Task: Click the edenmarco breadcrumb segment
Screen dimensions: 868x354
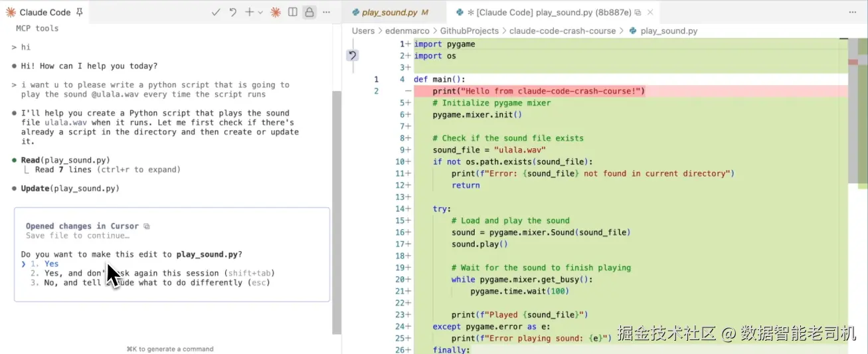Action: coord(407,31)
